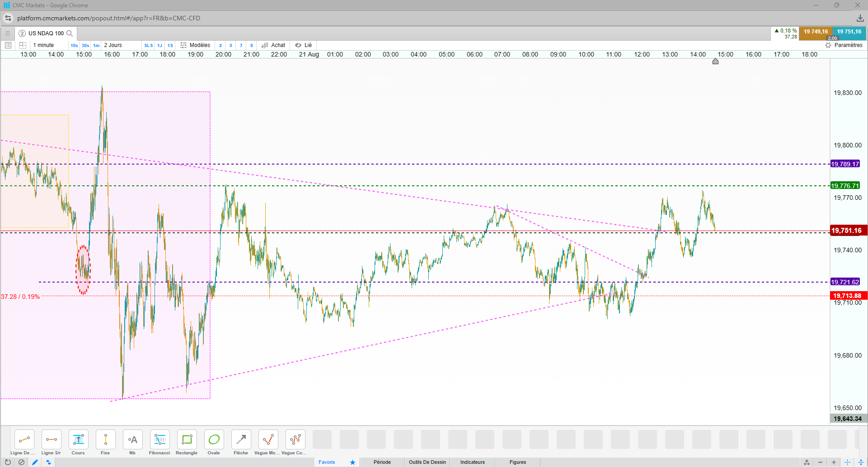The image size is (868, 467).
Task: Toggle the vertical crosshair alignment icon
Action: click(x=861, y=462)
